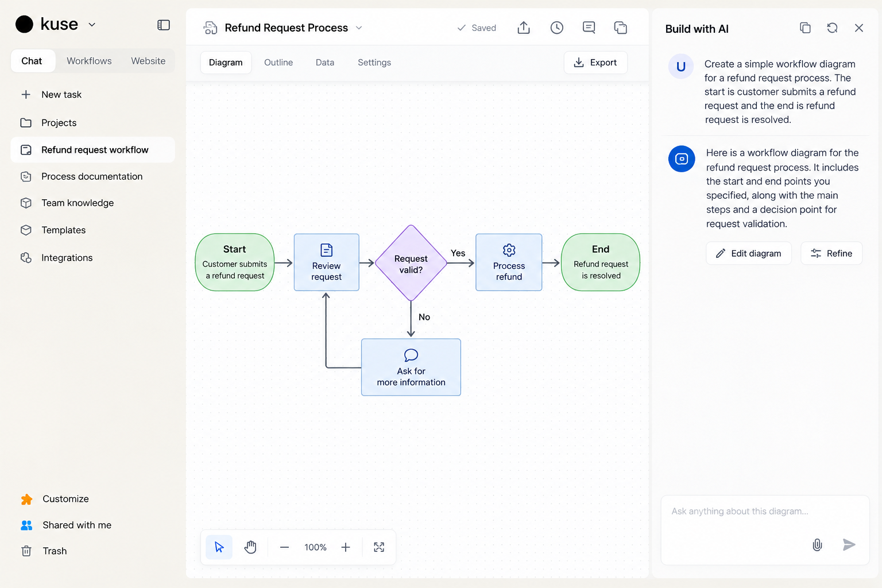Activate the pointer select tool
Screen dimensions: 882x588
pos(219,547)
